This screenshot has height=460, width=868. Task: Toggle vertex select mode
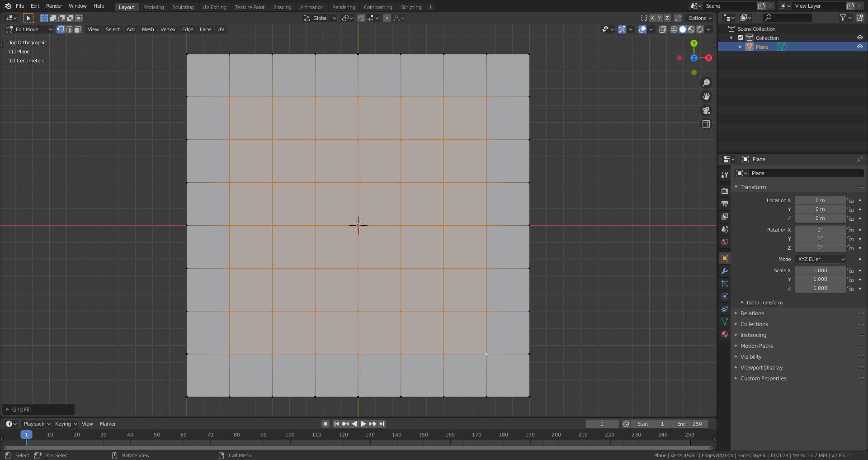[x=61, y=29]
